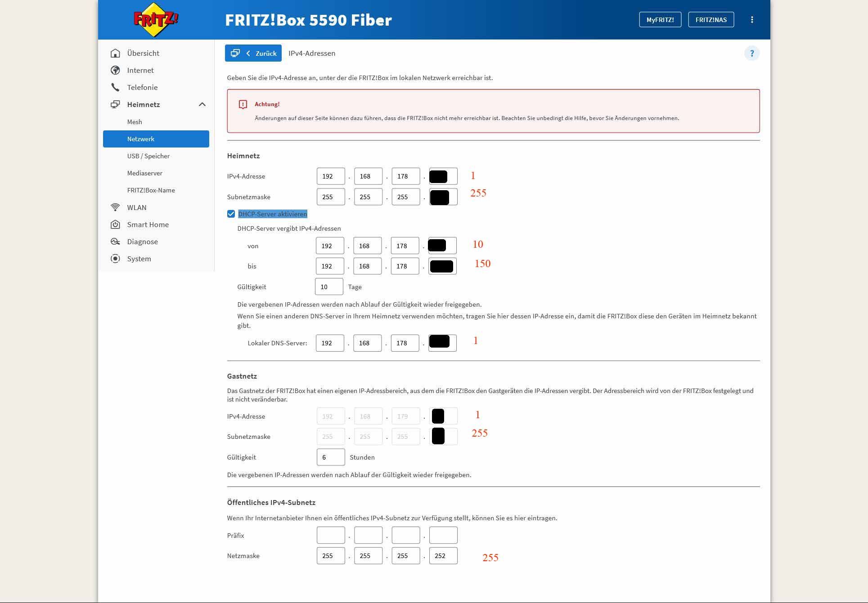Open the Mediaserver submenu item
The height and width of the screenshot is (603, 868).
[x=144, y=173]
